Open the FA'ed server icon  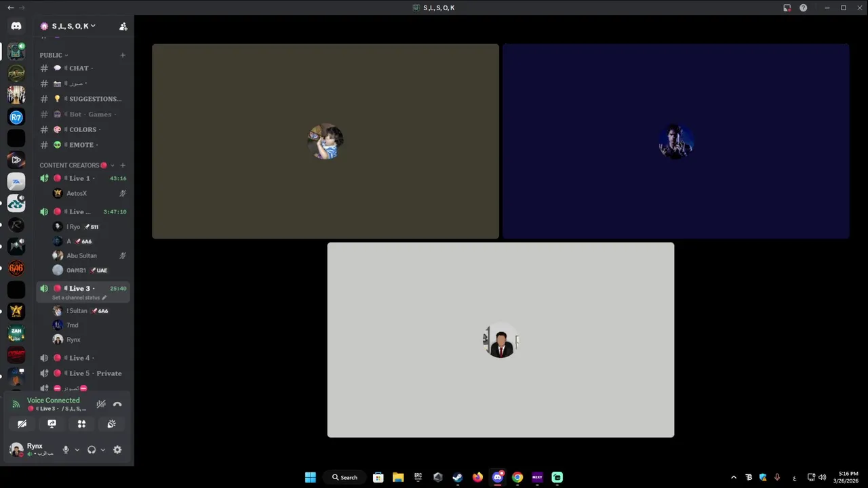pos(16,73)
